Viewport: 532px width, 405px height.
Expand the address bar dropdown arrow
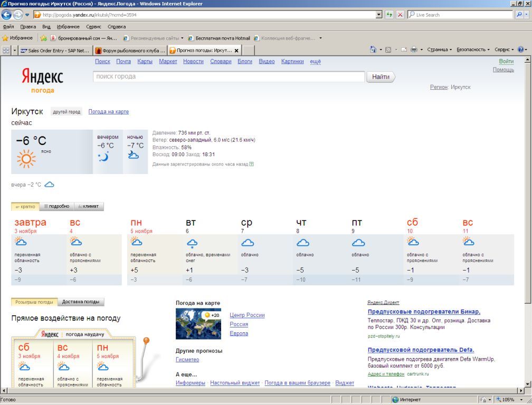(379, 15)
